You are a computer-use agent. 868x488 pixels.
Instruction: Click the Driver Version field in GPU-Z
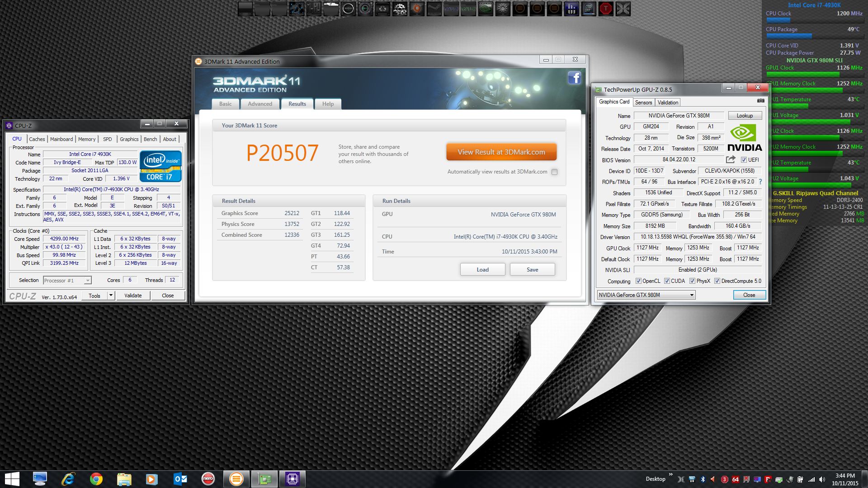coord(698,237)
